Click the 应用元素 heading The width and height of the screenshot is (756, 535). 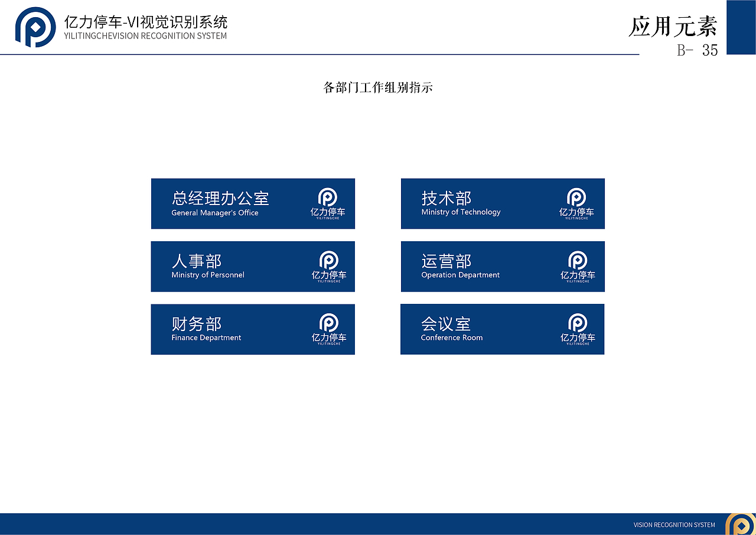tap(673, 27)
